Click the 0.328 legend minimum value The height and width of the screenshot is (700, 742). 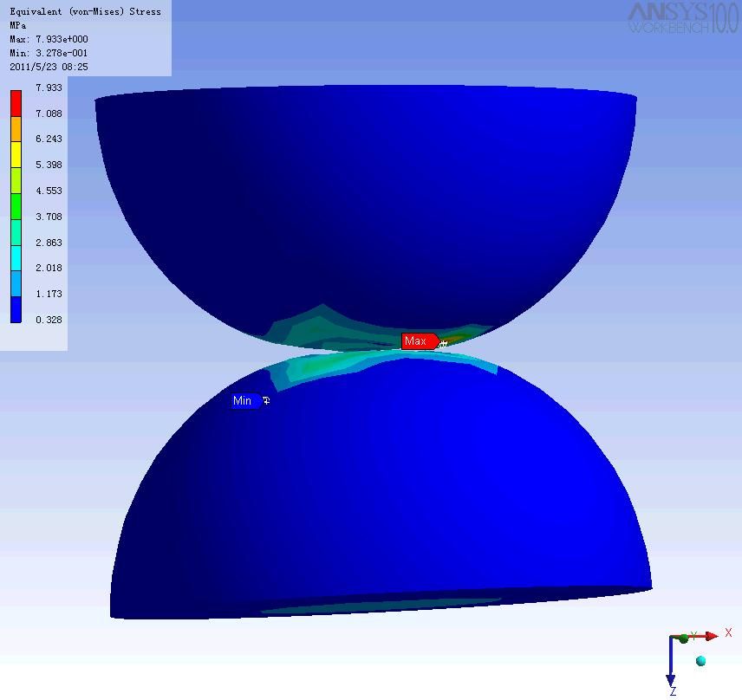pos(49,321)
